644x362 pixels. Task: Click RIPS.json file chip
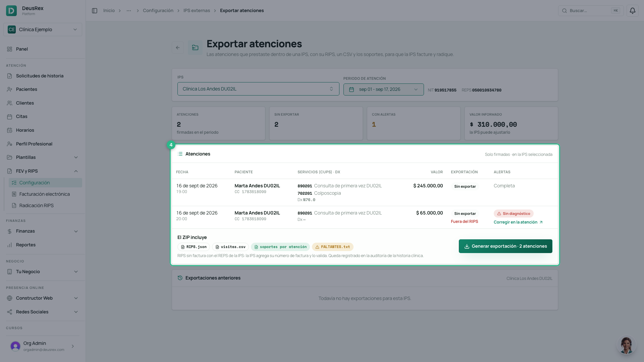click(194, 247)
